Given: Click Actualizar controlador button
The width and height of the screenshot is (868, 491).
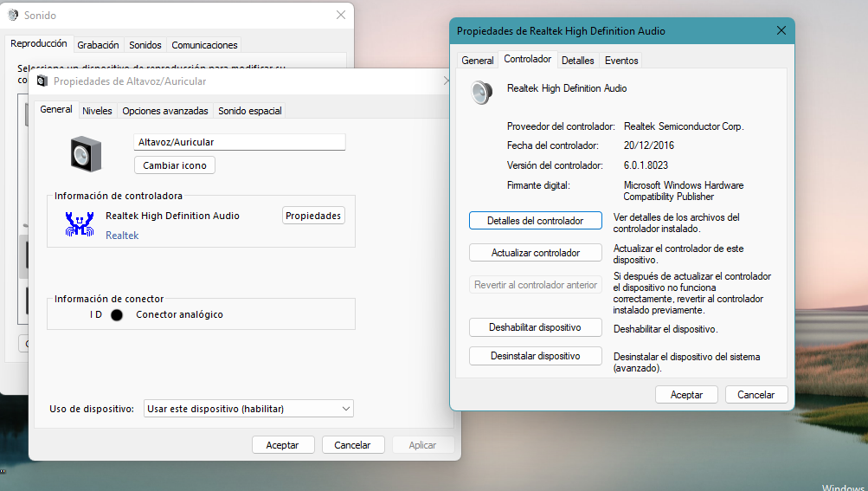Looking at the screenshot, I should (536, 253).
